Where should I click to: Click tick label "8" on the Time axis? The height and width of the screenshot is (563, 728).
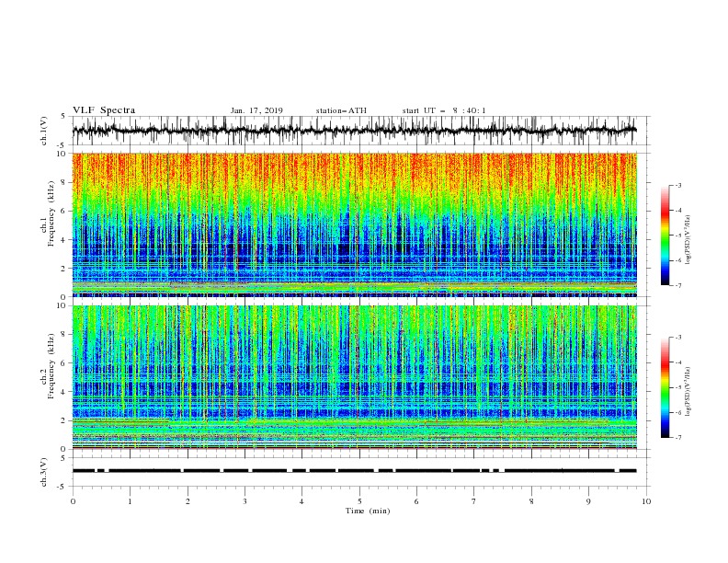(x=531, y=501)
